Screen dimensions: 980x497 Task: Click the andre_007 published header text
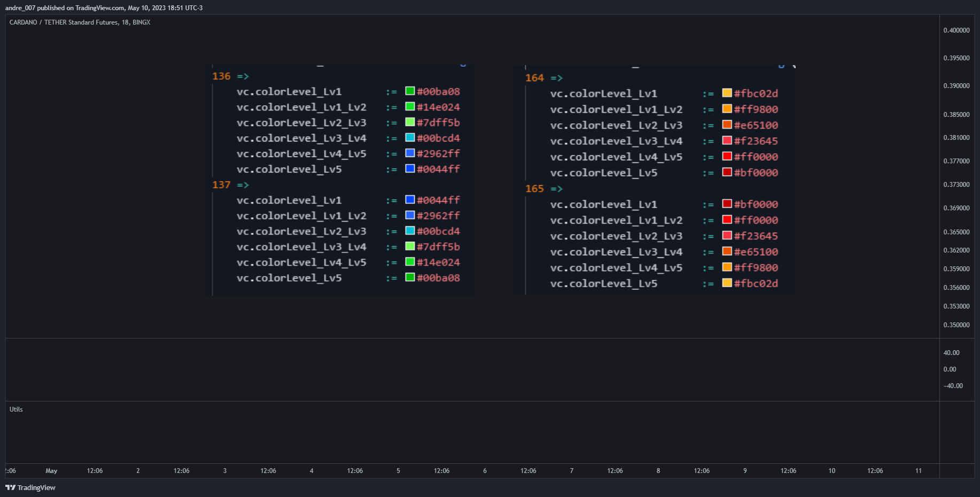point(104,8)
